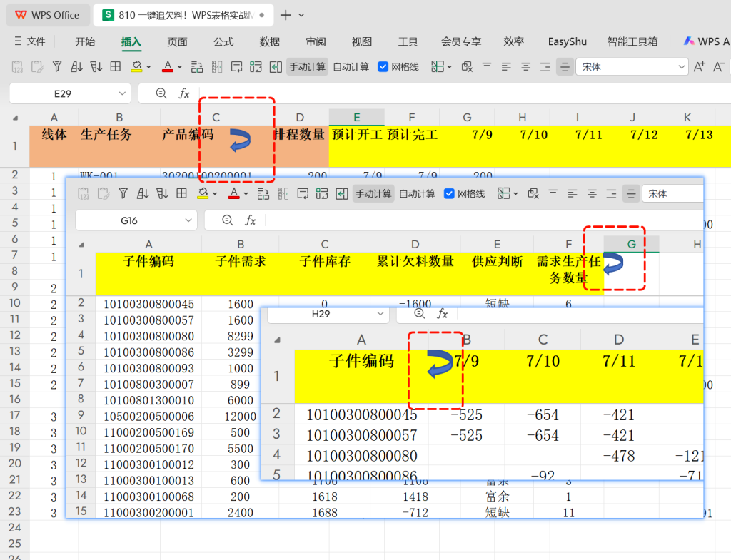Align text left in main toolbar
This screenshot has width=731, height=560.
coord(506,66)
